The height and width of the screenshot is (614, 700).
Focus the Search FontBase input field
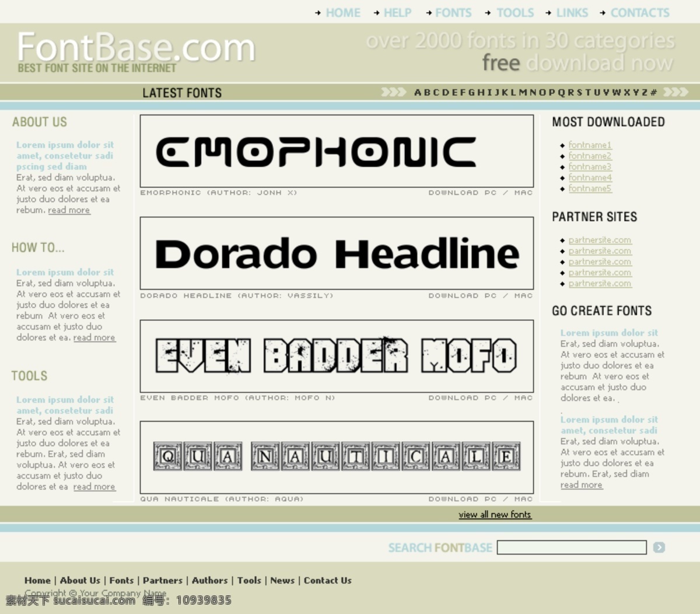click(x=572, y=547)
